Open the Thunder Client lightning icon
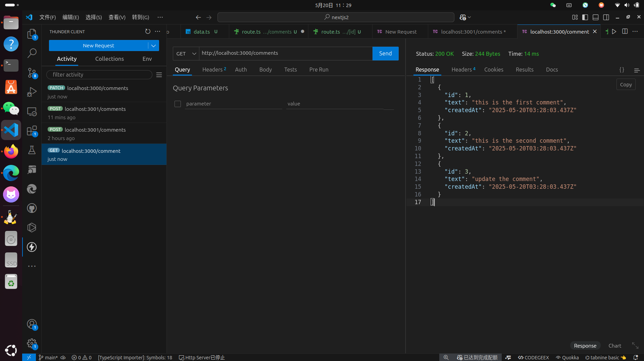Viewport: 644px width, 361px height. (x=32, y=247)
